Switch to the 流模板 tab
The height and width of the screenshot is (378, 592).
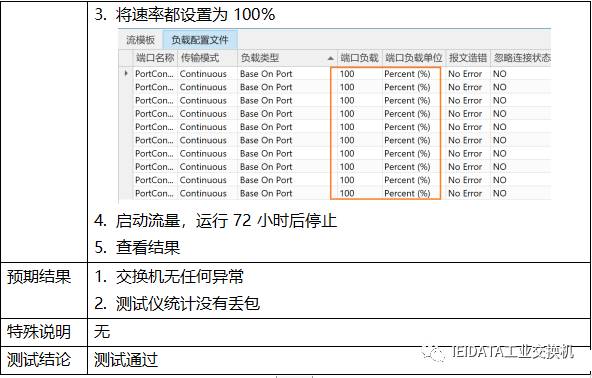pos(140,40)
